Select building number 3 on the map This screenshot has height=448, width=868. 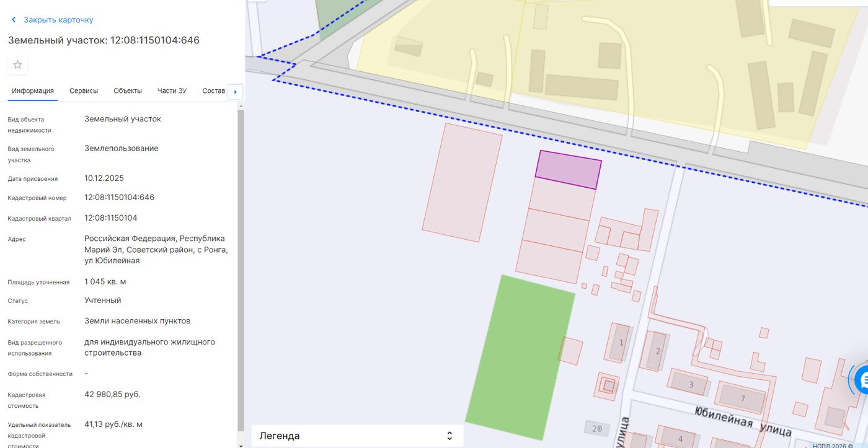[x=691, y=384]
